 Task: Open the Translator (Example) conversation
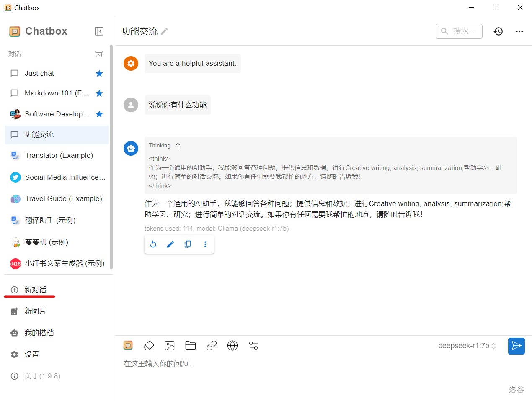pos(59,155)
